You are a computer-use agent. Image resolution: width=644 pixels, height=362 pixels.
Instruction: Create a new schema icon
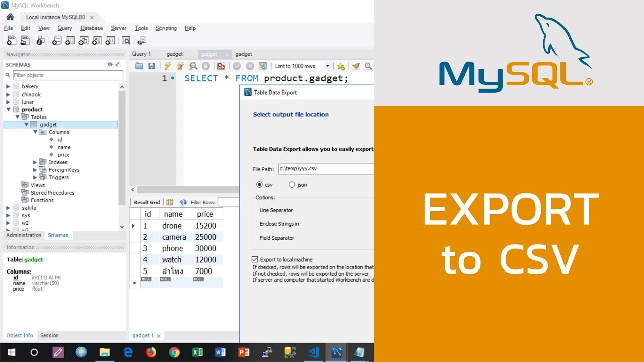(57, 40)
